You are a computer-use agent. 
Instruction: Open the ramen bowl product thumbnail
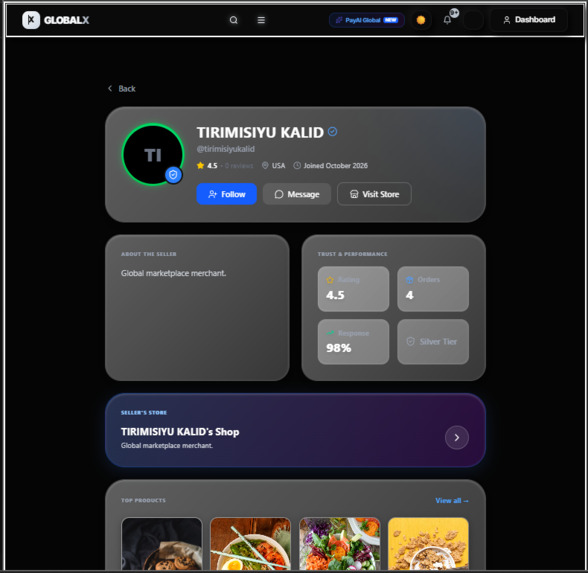point(250,544)
